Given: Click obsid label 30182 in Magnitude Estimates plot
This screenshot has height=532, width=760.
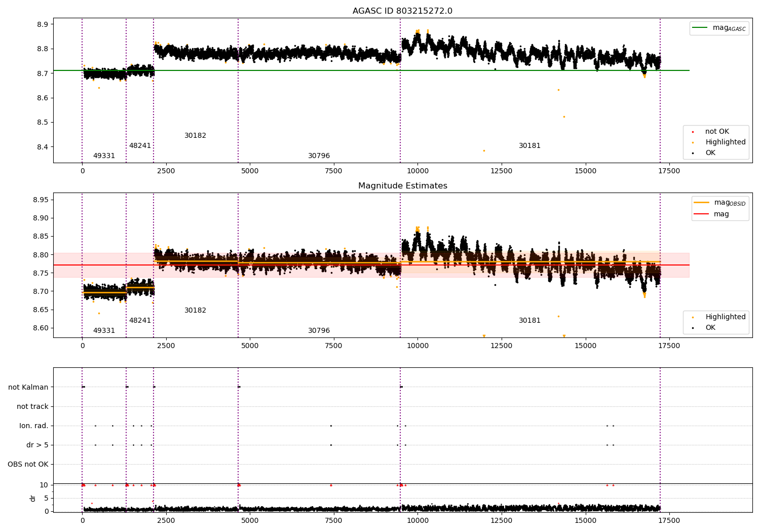Looking at the screenshot, I should coord(195,311).
